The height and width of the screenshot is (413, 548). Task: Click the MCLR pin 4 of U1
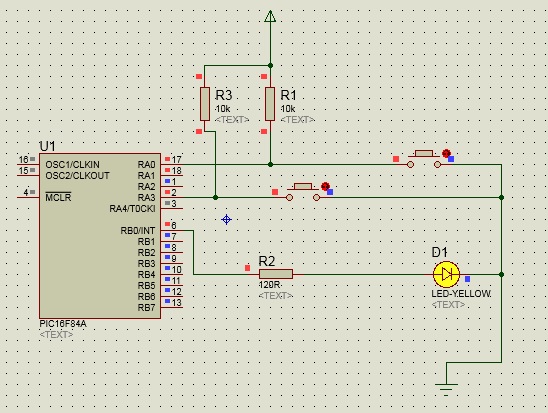click(x=28, y=197)
